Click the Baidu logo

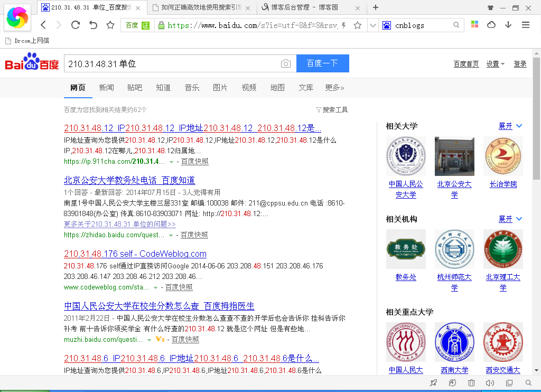tap(32, 62)
